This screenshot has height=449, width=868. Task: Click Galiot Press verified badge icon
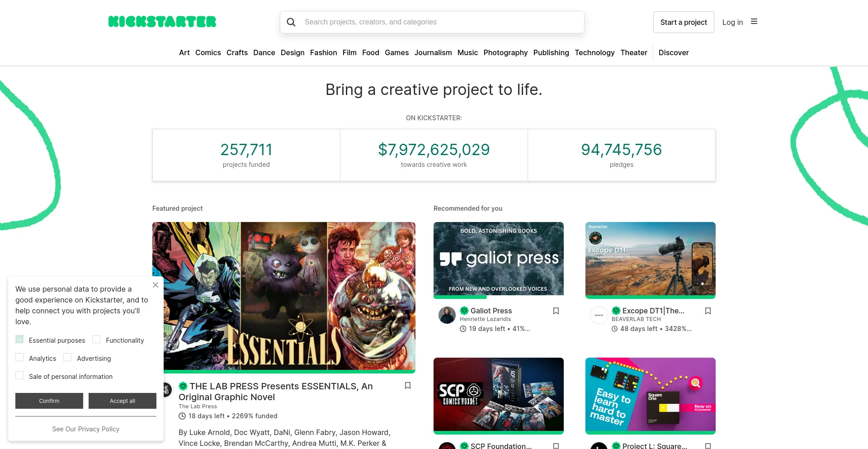coord(464,311)
